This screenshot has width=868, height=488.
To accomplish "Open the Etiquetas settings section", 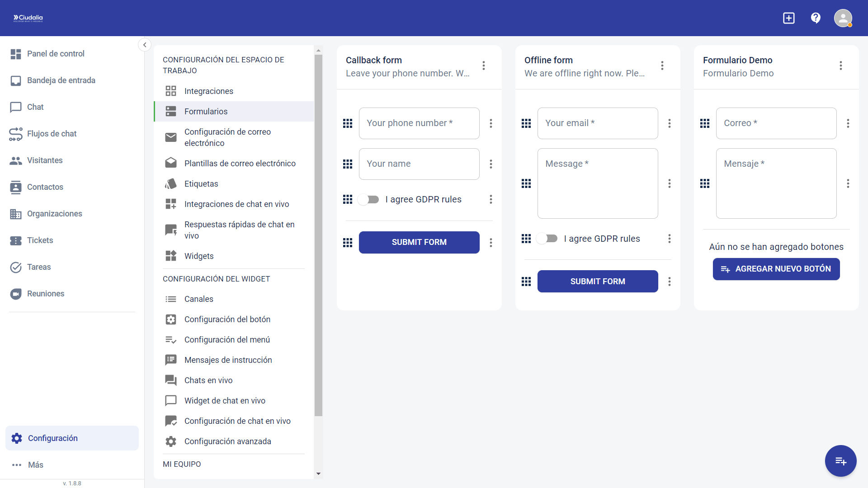I will click(x=201, y=183).
